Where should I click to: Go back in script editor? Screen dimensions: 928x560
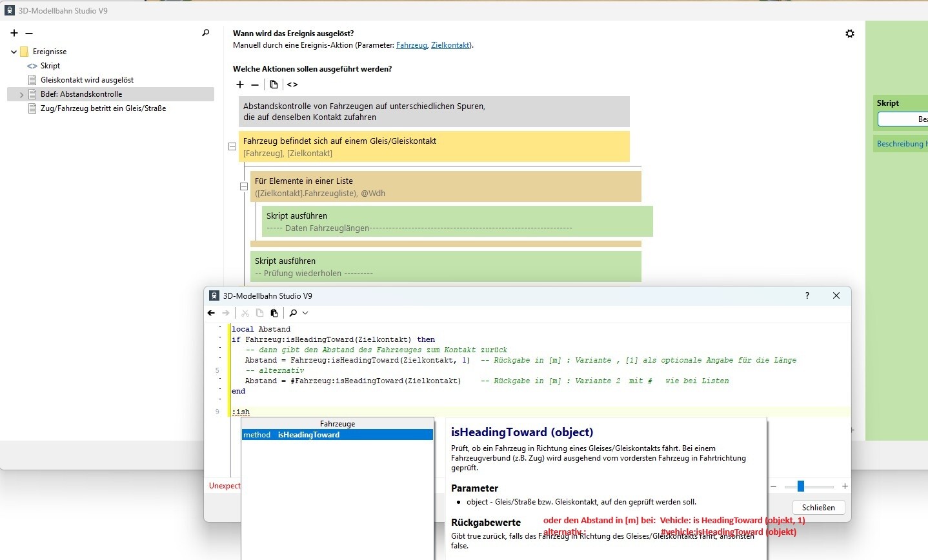pyautogui.click(x=211, y=313)
